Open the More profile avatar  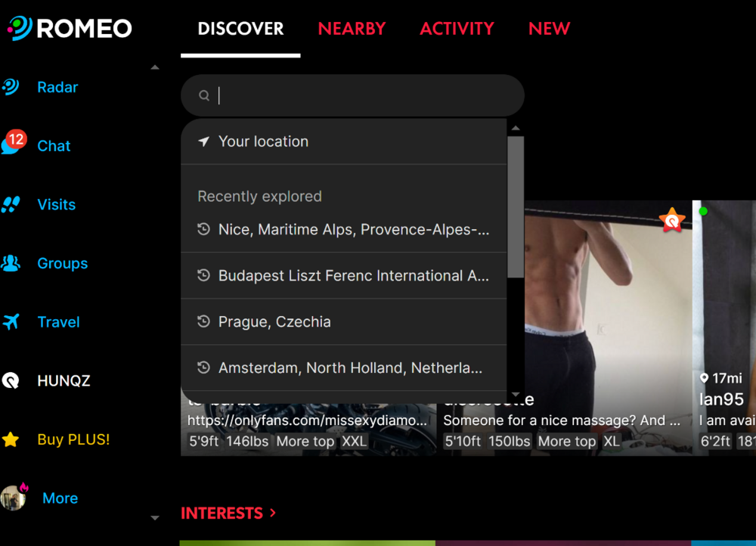click(x=13, y=498)
